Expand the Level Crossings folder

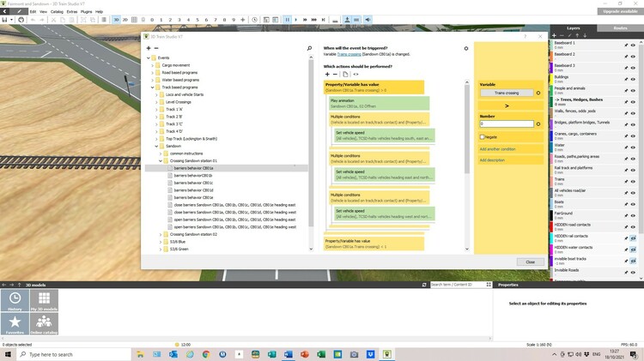(x=157, y=102)
